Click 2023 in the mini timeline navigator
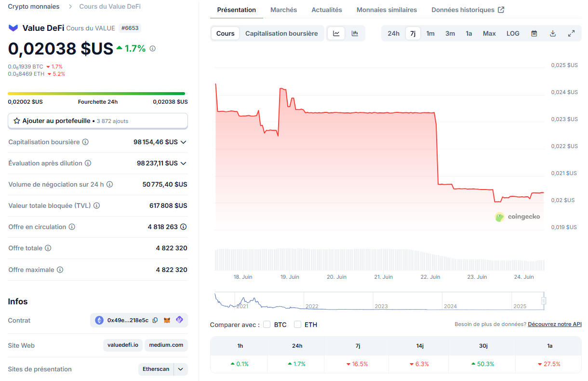Viewport: 588px width, 381px height. pyautogui.click(x=381, y=306)
